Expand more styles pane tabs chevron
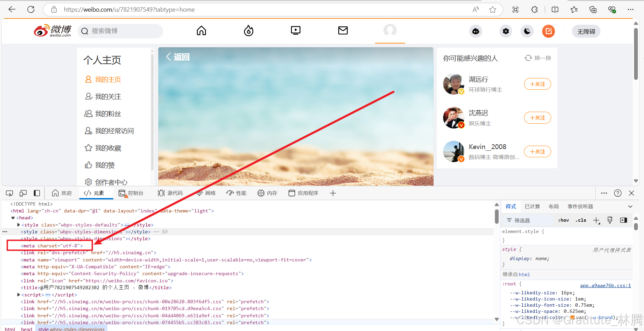Screen dimensions: 644x331 (630, 207)
